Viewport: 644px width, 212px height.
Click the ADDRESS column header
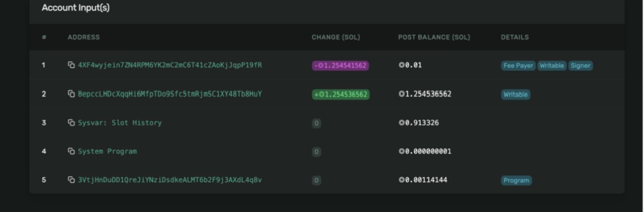84,37
